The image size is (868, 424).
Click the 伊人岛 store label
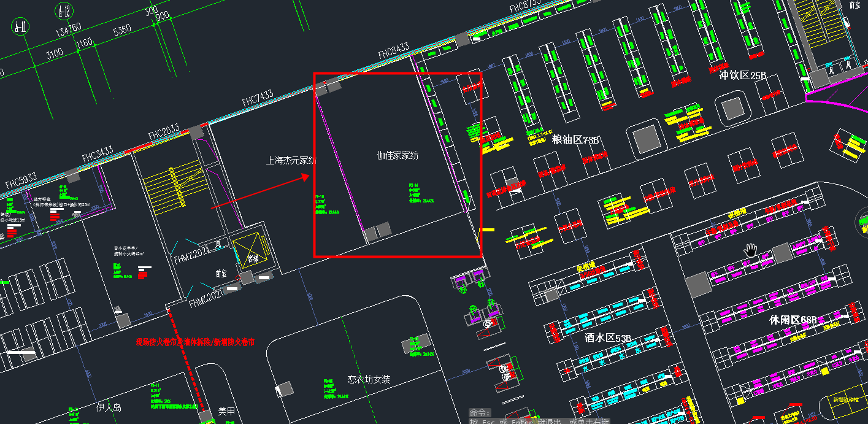[109, 407]
